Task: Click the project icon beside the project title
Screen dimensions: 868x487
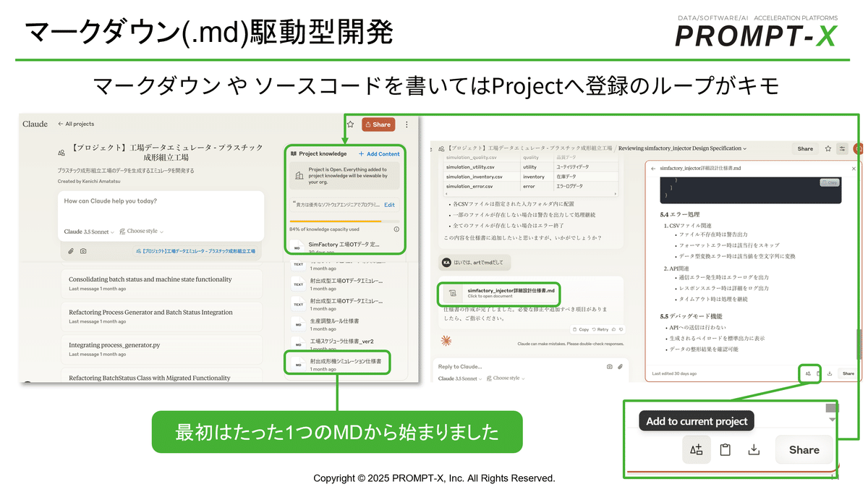Action: (61, 153)
